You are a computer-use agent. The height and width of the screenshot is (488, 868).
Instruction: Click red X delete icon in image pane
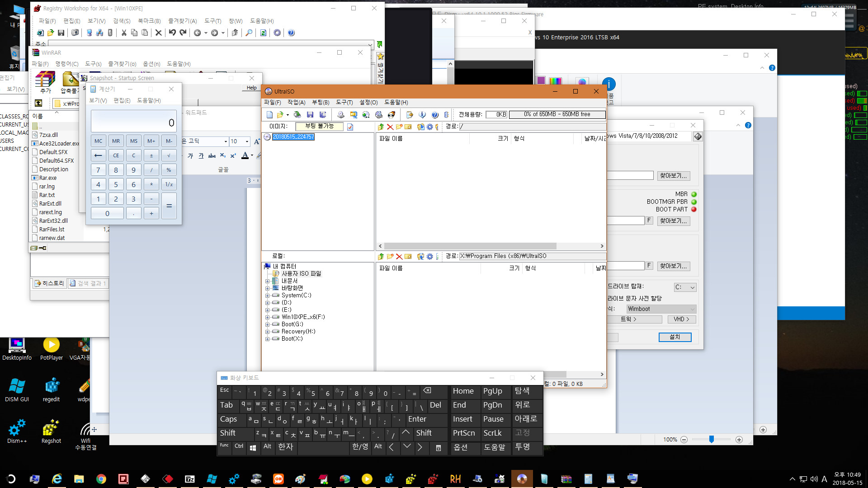click(x=390, y=127)
